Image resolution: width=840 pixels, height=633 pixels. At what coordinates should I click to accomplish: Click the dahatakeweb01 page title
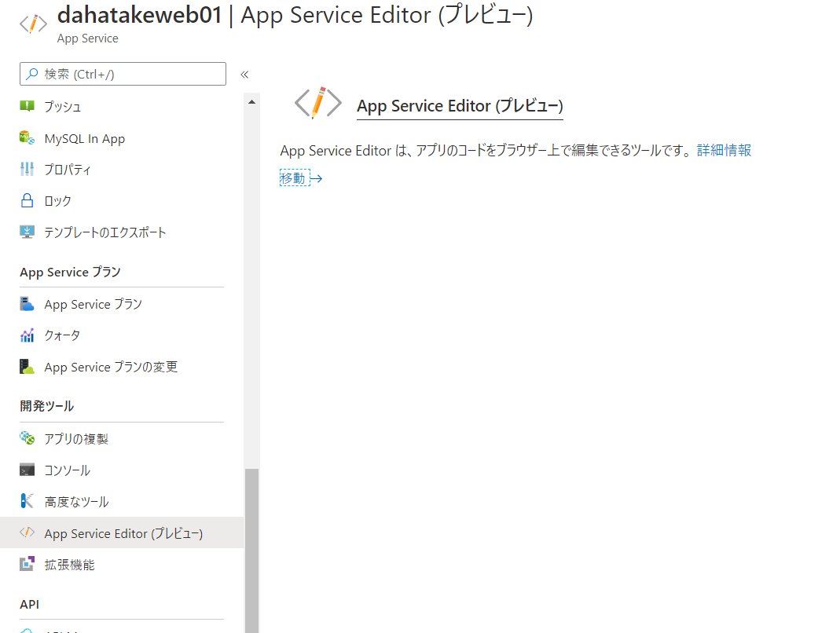(x=140, y=15)
